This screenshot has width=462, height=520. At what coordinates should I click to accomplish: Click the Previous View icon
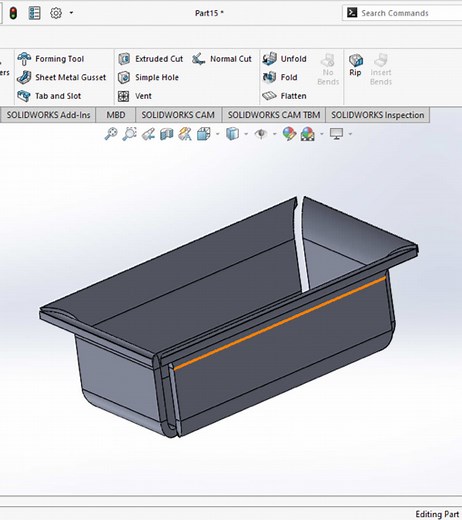(x=148, y=134)
